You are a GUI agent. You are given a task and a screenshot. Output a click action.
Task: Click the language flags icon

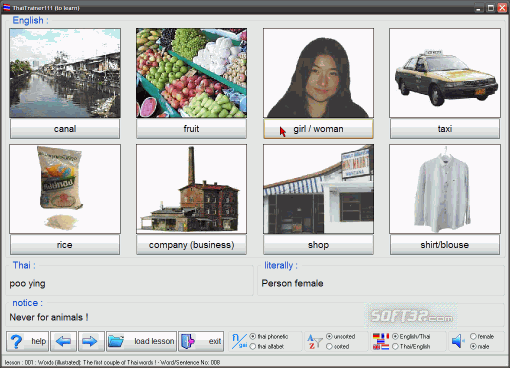381,341
